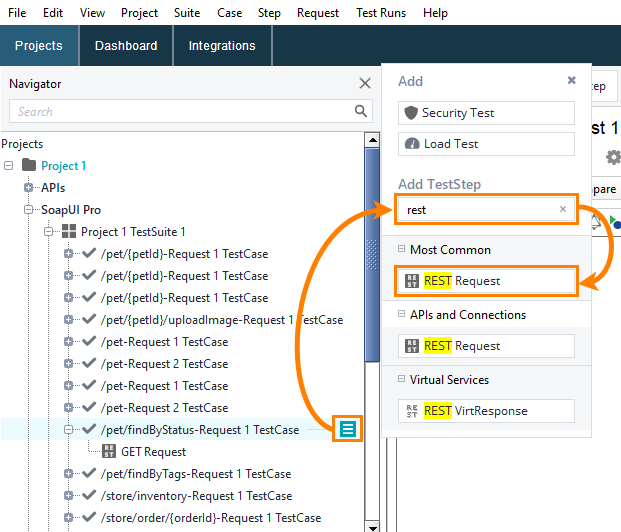Switch to the Dashboard tab
Image resolution: width=621 pixels, height=532 pixels.
[126, 46]
